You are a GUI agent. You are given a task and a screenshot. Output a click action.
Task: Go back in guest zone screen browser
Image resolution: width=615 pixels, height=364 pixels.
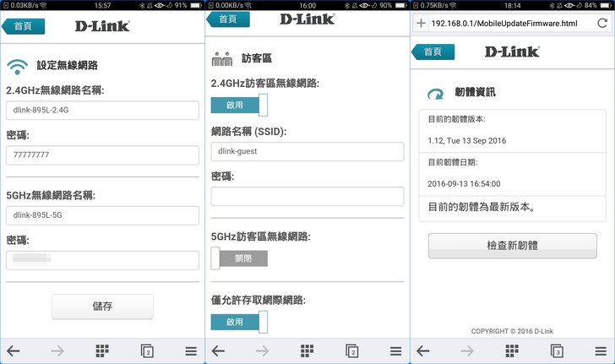[x=218, y=350]
